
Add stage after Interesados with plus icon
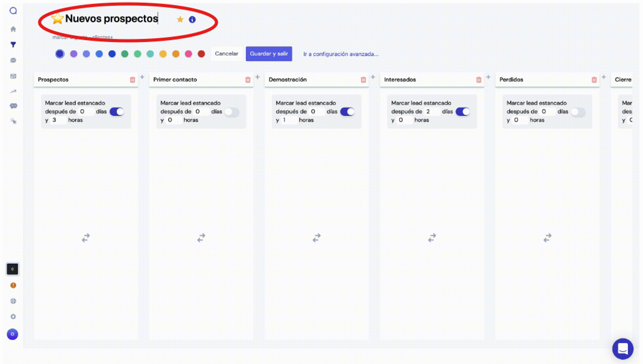click(x=488, y=77)
